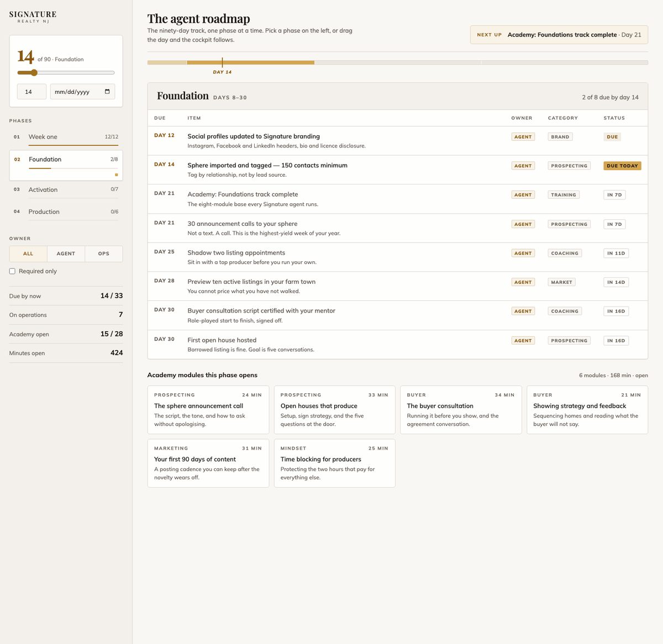Select the Foundation phase
This screenshot has height=644, width=663.
tap(66, 165)
